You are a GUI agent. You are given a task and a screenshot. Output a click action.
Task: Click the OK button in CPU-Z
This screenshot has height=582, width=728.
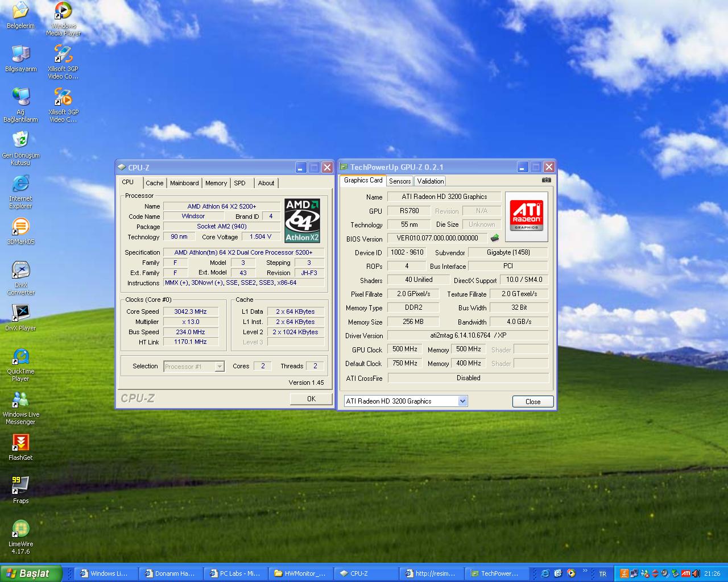pos(311,398)
